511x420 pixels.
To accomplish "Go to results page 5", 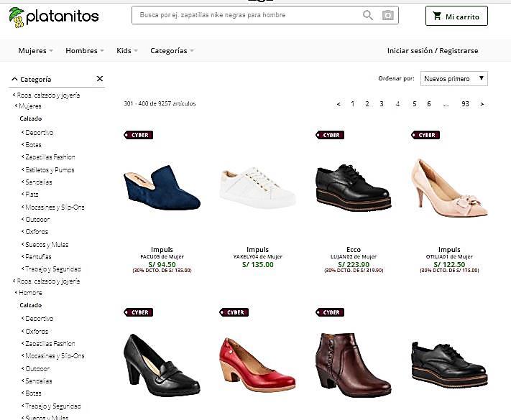I will click(415, 104).
